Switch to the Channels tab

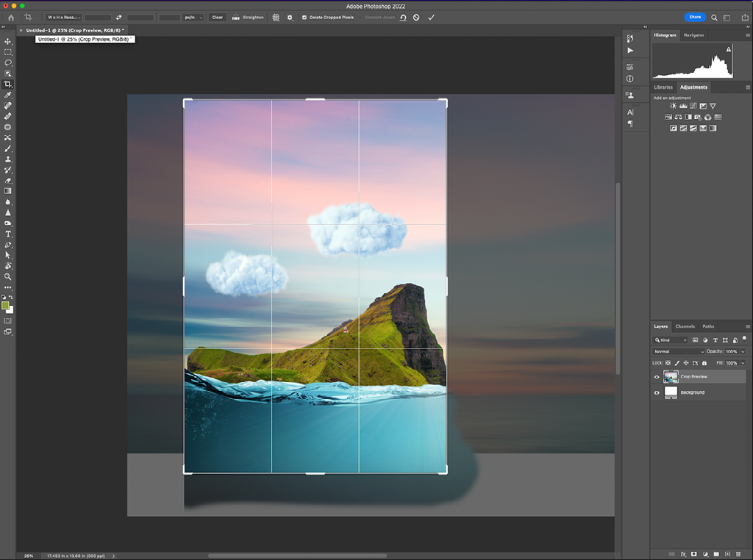coord(685,326)
